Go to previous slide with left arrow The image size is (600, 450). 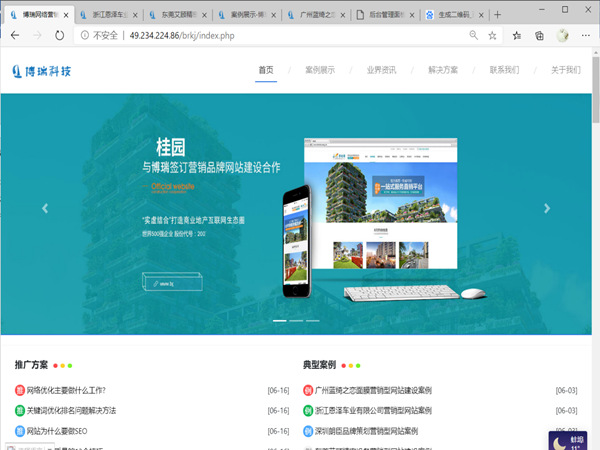tap(45, 209)
